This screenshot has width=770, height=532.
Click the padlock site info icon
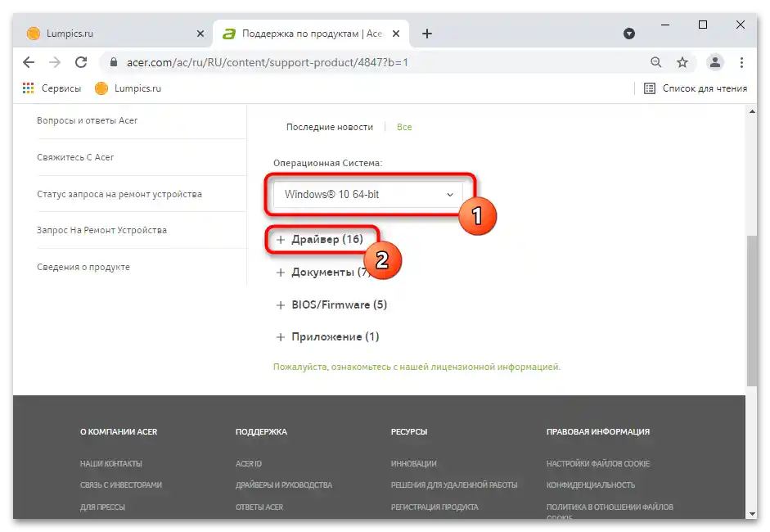[x=114, y=62]
